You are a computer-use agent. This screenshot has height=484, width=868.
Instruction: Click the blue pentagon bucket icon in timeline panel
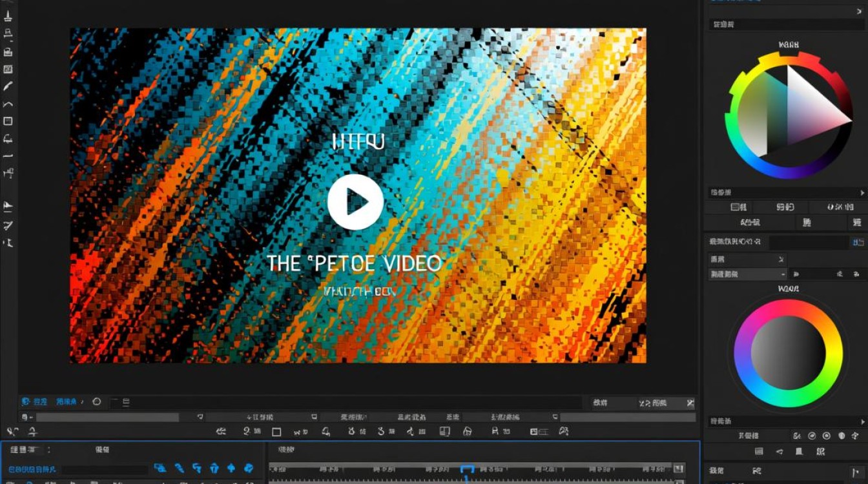[214, 469]
